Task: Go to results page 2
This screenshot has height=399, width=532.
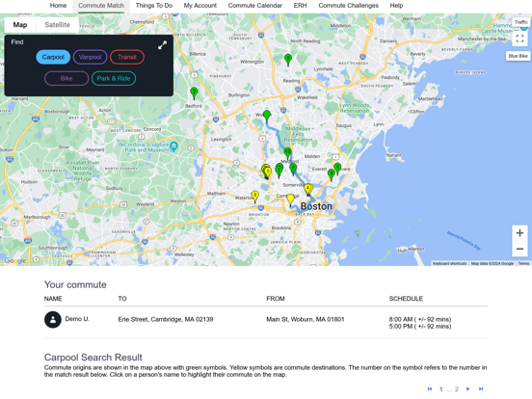Action: click(x=457, y=388)
